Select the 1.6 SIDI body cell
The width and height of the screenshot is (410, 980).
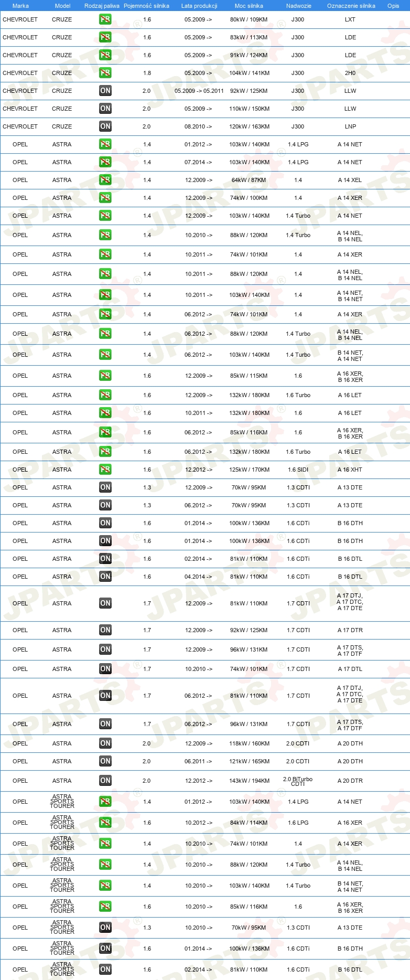(298, 470)
